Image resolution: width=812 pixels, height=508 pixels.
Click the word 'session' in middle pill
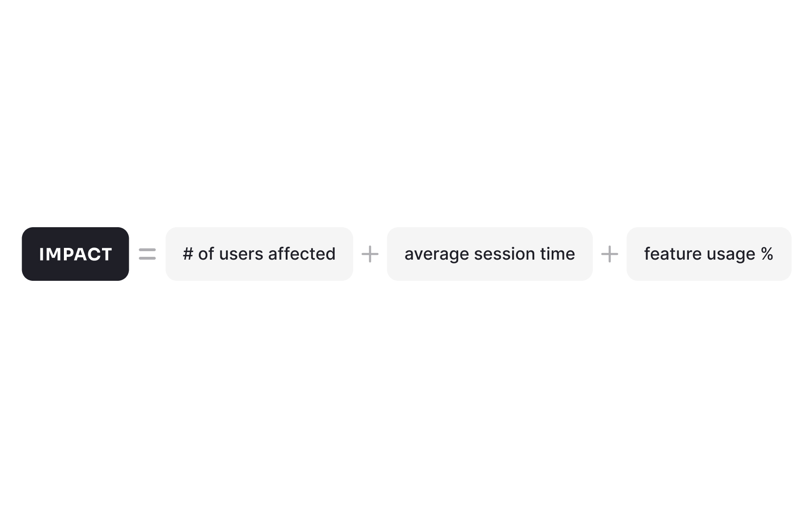coord(505,254)
